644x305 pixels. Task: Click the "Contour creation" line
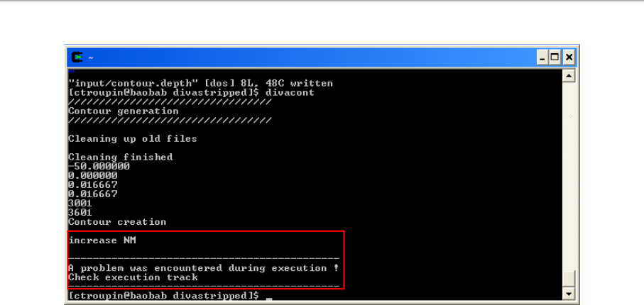tap(117, 222)
